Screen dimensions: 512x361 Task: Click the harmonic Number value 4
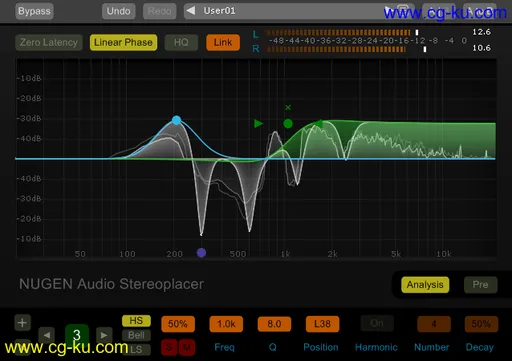coord(434,324)
